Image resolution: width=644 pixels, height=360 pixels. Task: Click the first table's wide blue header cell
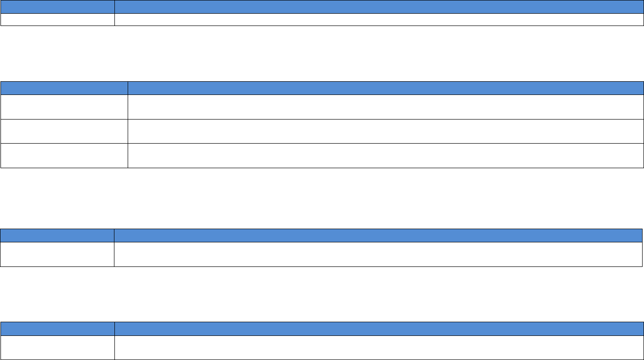(379, 7)
